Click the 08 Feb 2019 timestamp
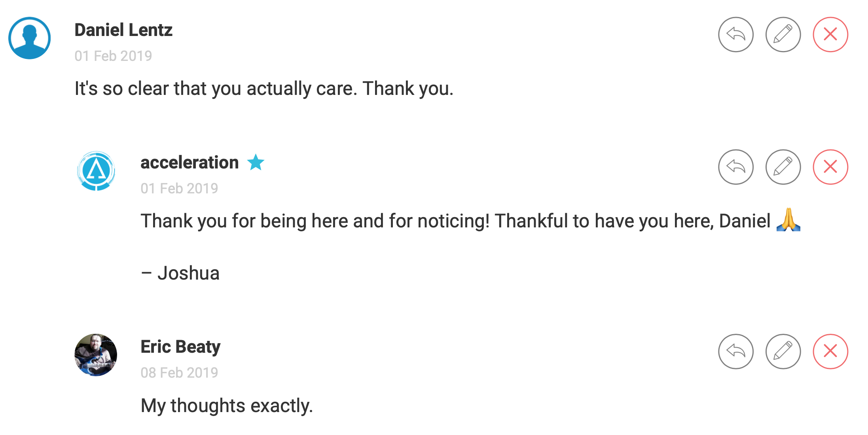The image size is (868, 435). pos(179,373)
